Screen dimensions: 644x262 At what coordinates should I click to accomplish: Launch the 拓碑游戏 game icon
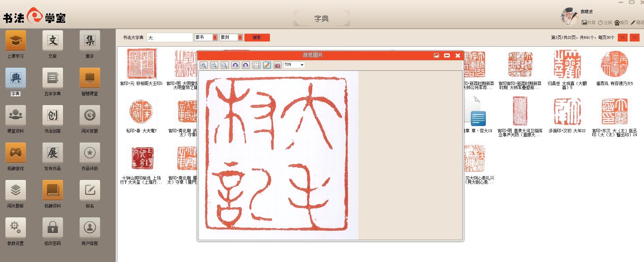pos(16,153)
